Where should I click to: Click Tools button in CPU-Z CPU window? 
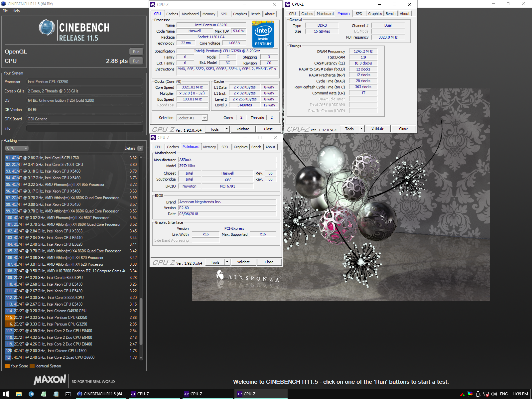coord(214,129)
